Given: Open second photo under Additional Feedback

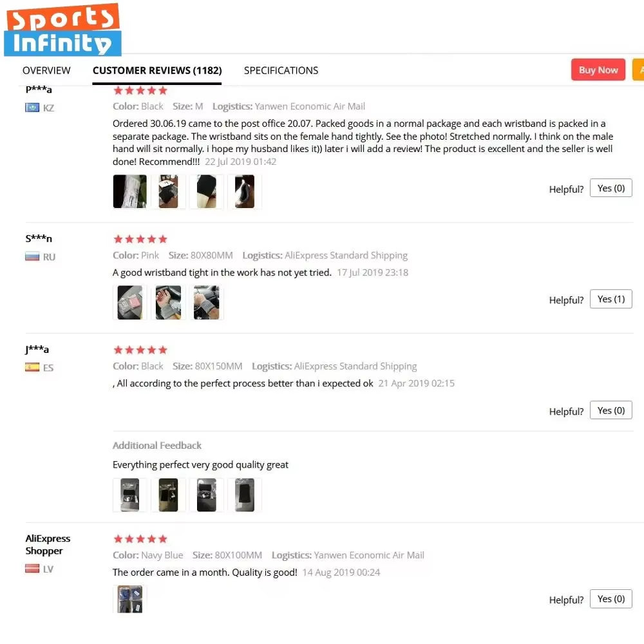Looking at the screenshot, I should pos(168,495).
